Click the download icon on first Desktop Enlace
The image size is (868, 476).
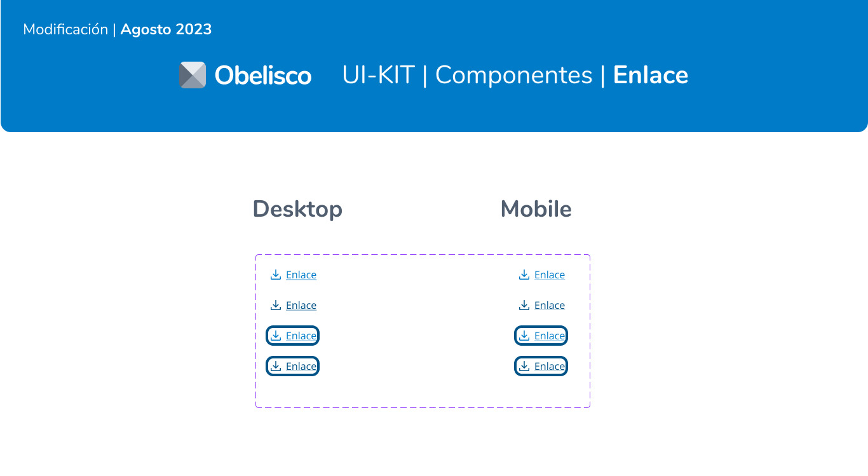pyautogui.click(x=276, y=275)
